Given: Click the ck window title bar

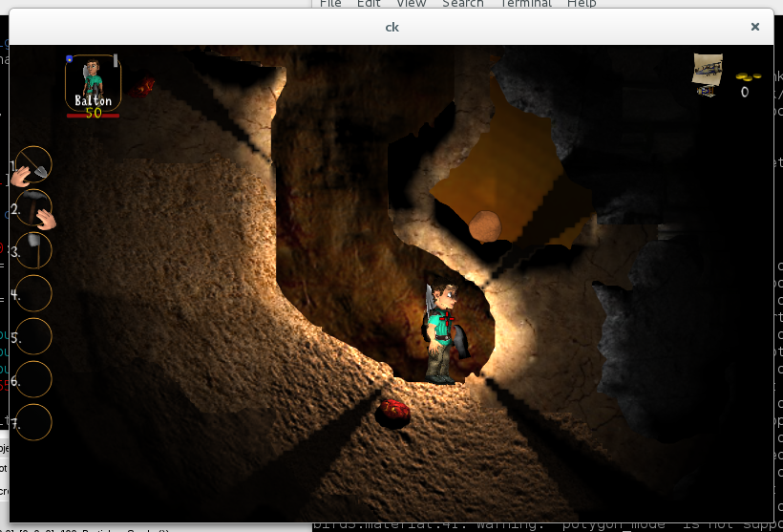Looking at the screenshot, I should (x=391, y=27).
